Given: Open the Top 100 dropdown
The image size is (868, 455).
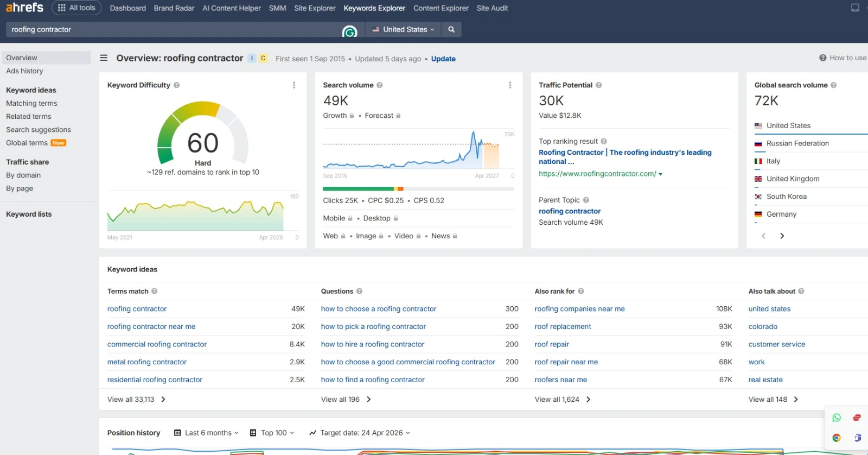Looking at the screenshot, I should tap(272, 433).
